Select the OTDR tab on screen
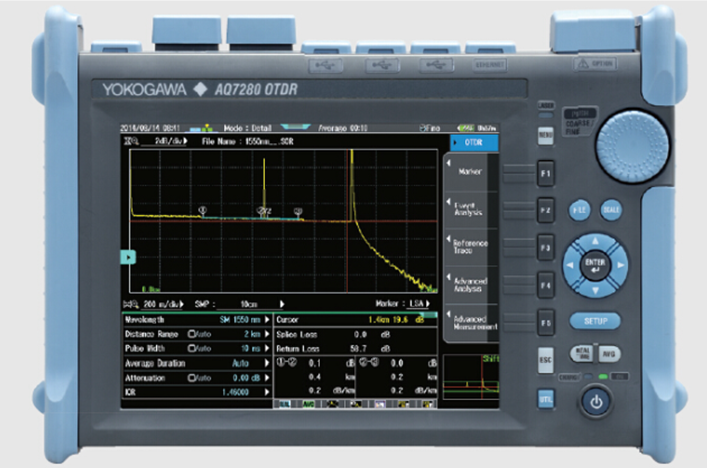 (474, 142)
